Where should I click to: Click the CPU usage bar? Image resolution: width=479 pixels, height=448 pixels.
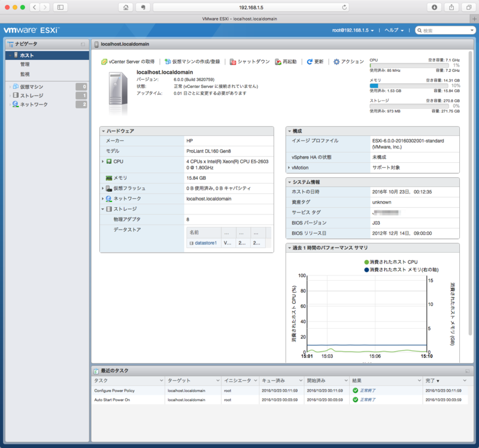(409, 65)
